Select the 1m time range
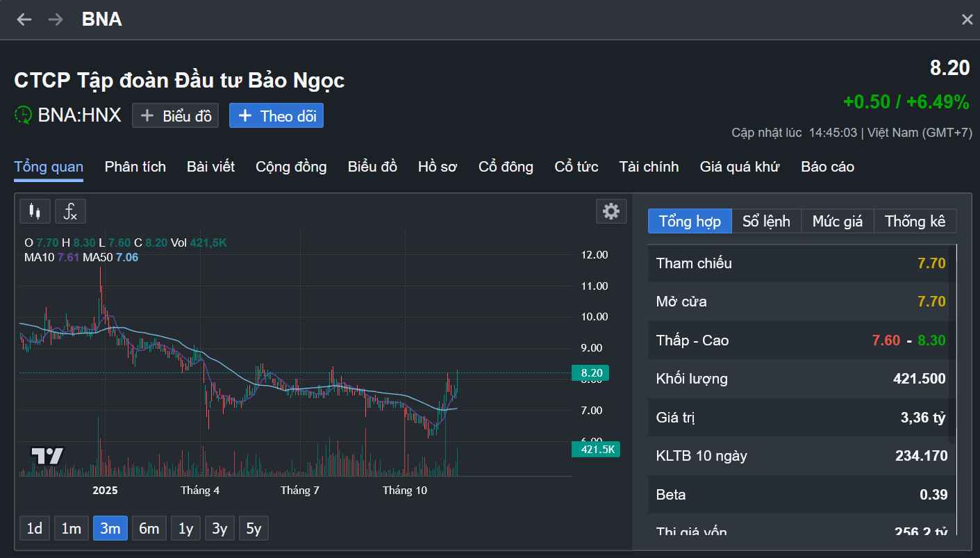The width and height of the screenshot is (980, 558). coord(72,529)
